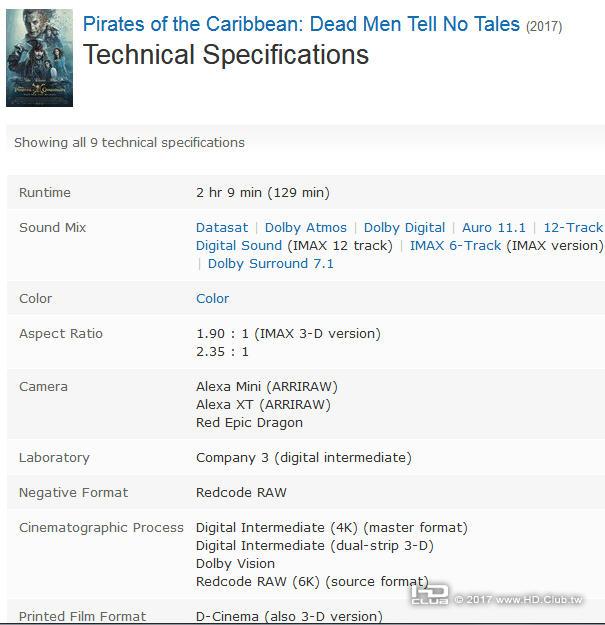Select the Redcode RAW negative format value
This screenshot has height=625, width=605.
coord(241,492)
